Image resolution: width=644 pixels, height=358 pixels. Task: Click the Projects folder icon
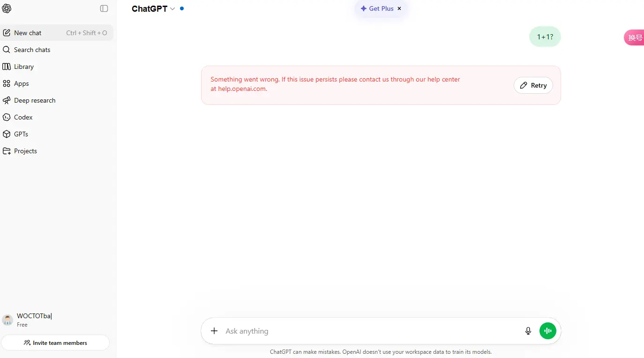pos(7,151)
